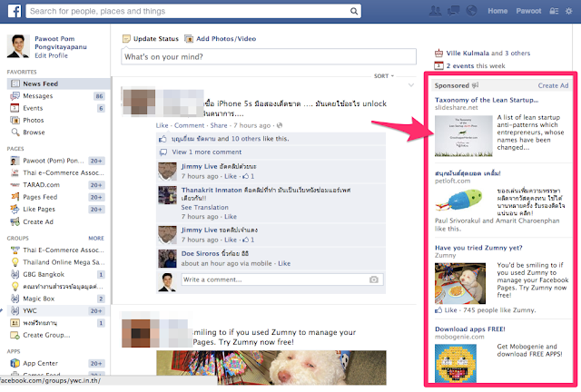The image size is (581, 392).
Task: Click the Update Status icon
Action: pos(126,38)
